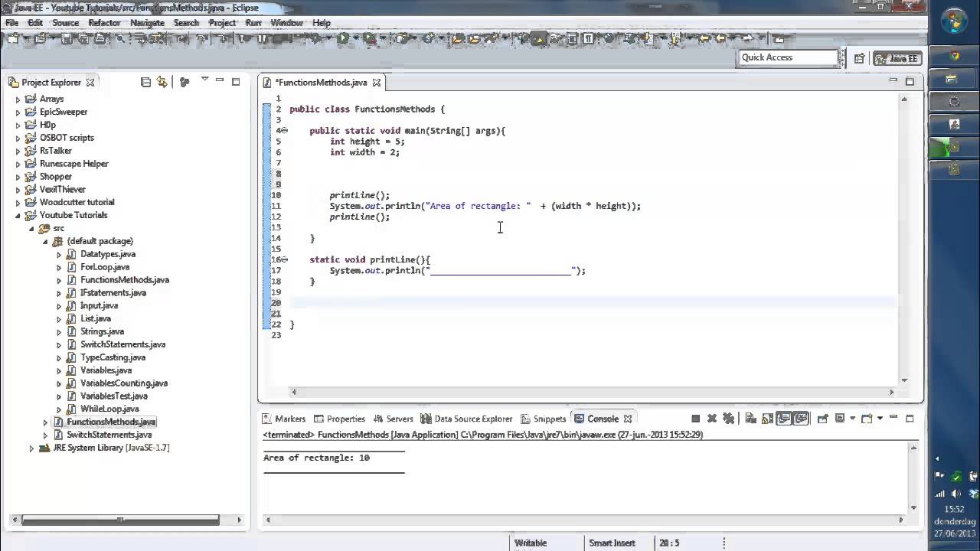The image size is (980, 551).
Task: Click the Clear Console icon
Action: point(750,419)
